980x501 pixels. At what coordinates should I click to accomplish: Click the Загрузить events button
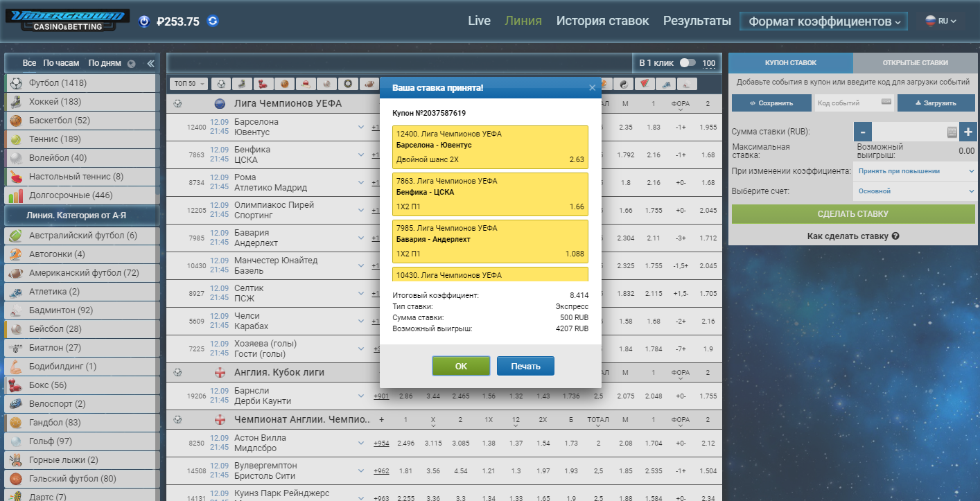(x=936, y=103)
